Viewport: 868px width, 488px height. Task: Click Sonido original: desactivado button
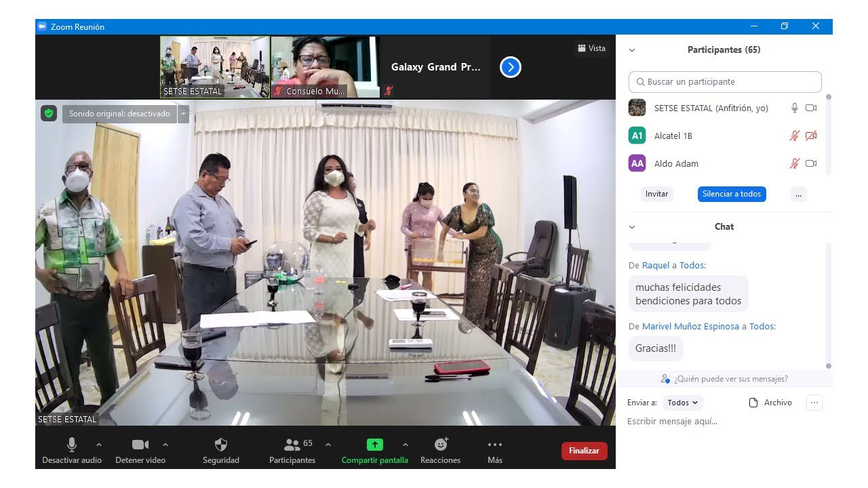coord(119,114)
